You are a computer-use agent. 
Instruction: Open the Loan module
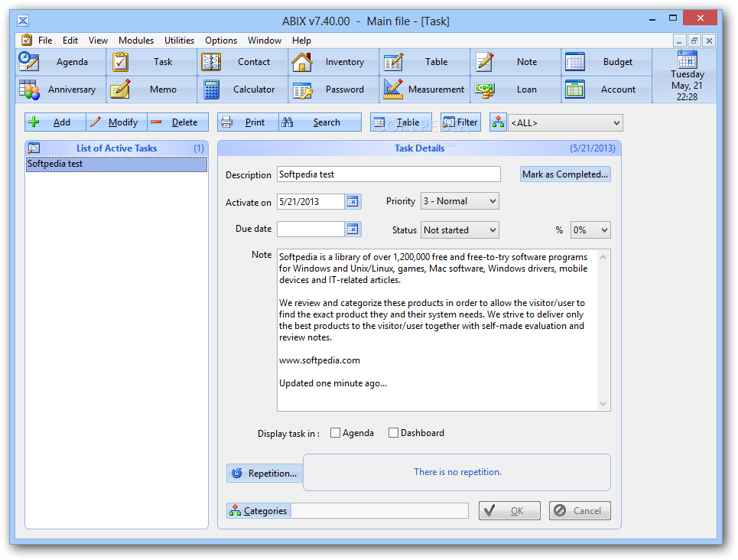(515, 89)
